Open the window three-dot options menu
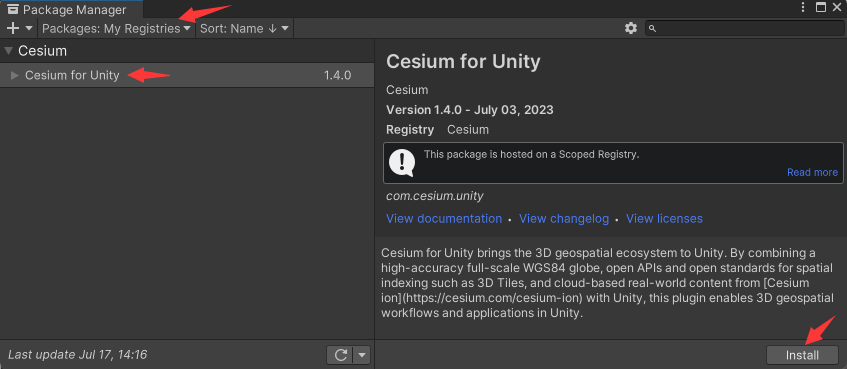847x369 pixels. pyautogui.click(x=803, y=7)
